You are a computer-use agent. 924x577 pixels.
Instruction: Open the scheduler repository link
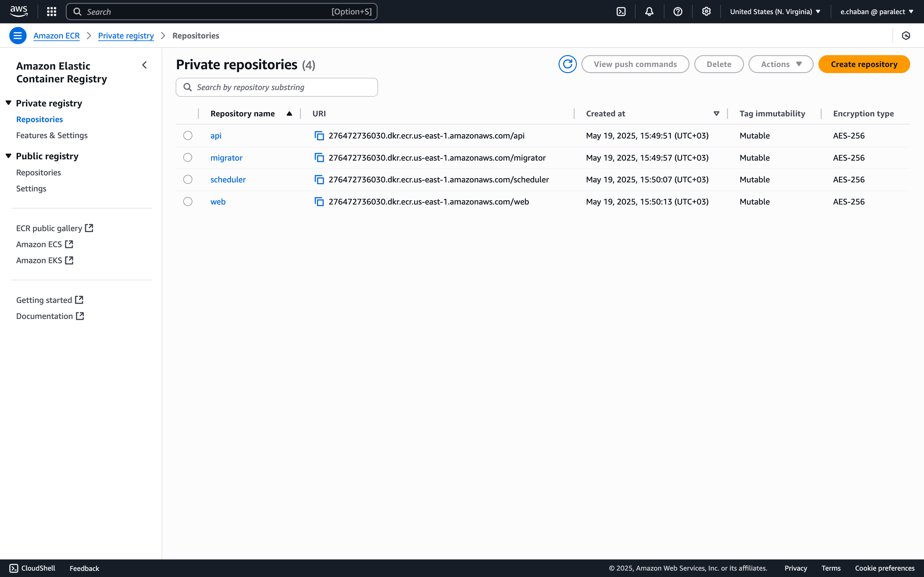228,180
